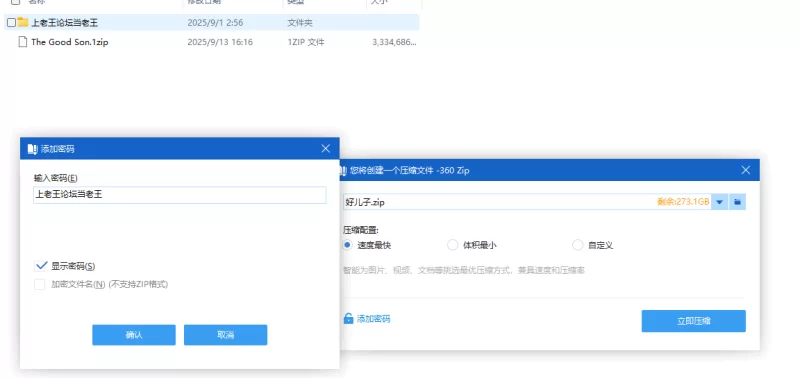This screenshot has width=800, height=378.
Task: Open the path dropdown arrow beside 剩余:273.1GB
Action: [719, 201]
